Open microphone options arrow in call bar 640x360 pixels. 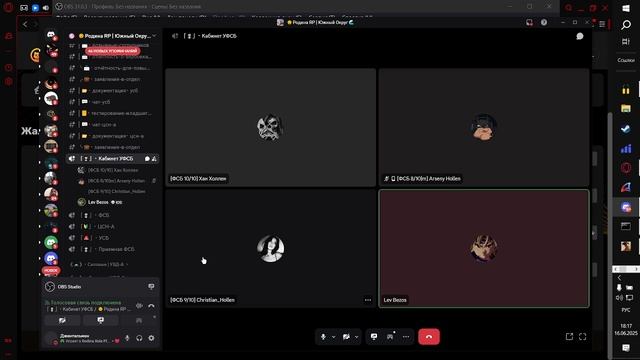[x=333, y=337]
